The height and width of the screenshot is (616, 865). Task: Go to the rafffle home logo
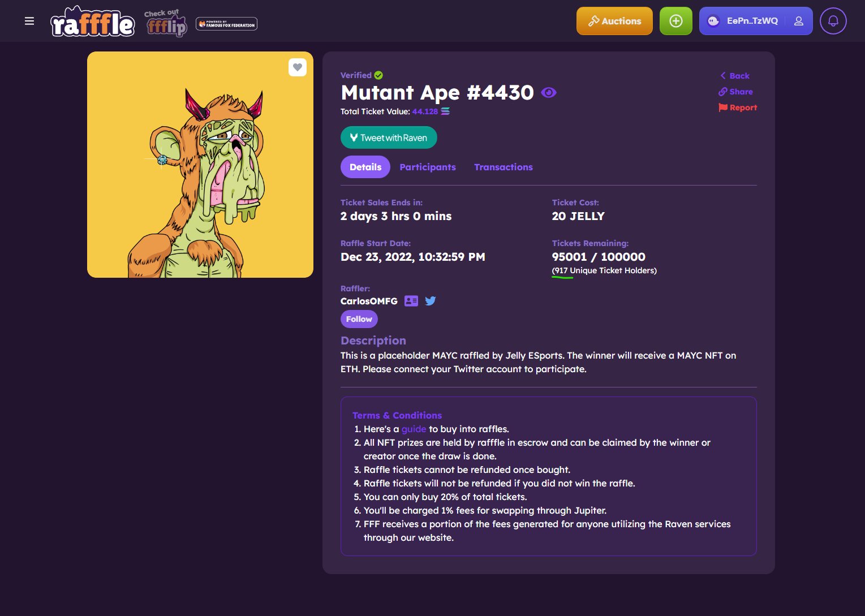coord(92,21)
